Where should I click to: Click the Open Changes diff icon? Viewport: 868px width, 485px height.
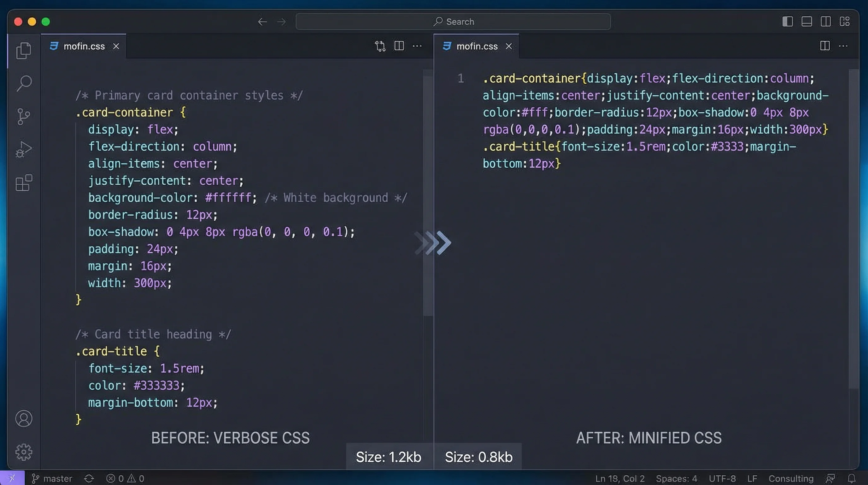(380, 46)
